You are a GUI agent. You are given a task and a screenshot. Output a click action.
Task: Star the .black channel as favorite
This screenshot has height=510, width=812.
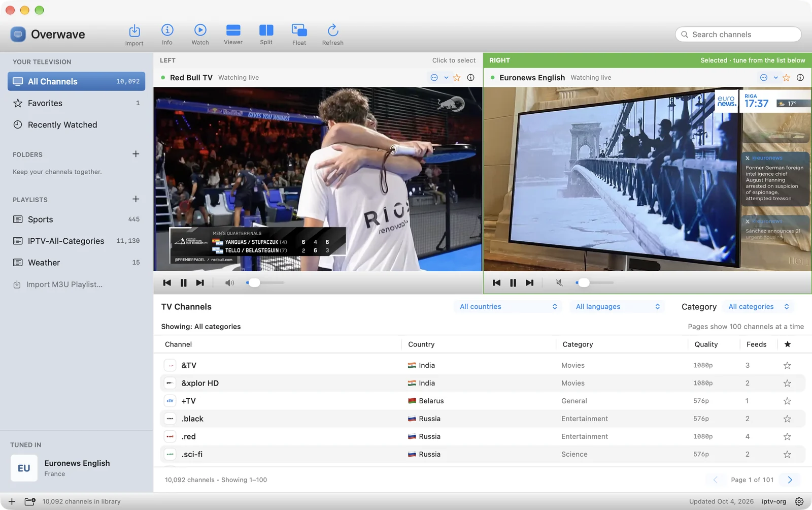point(787,419)
